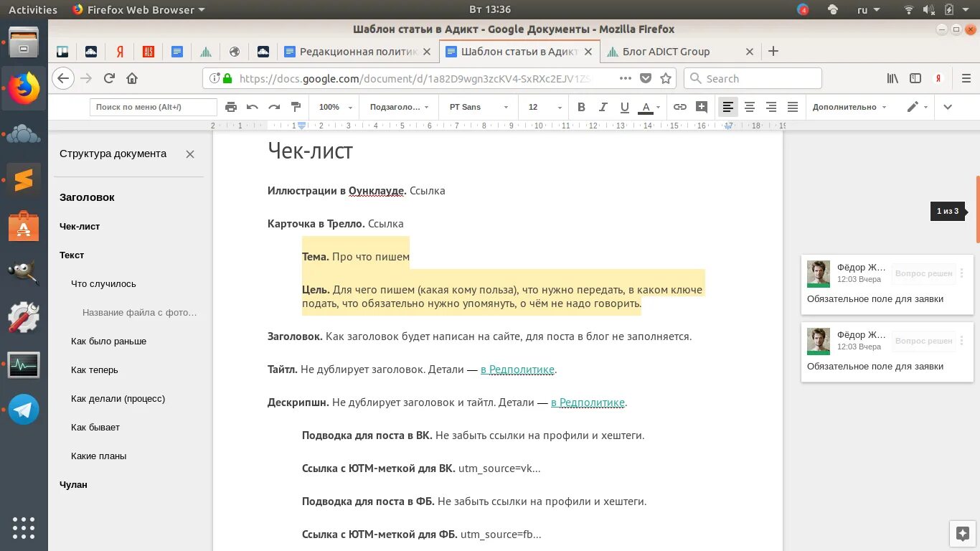Toggle italic formatting
The width and height of the screenshot is (980, 551).
(603, 107)
